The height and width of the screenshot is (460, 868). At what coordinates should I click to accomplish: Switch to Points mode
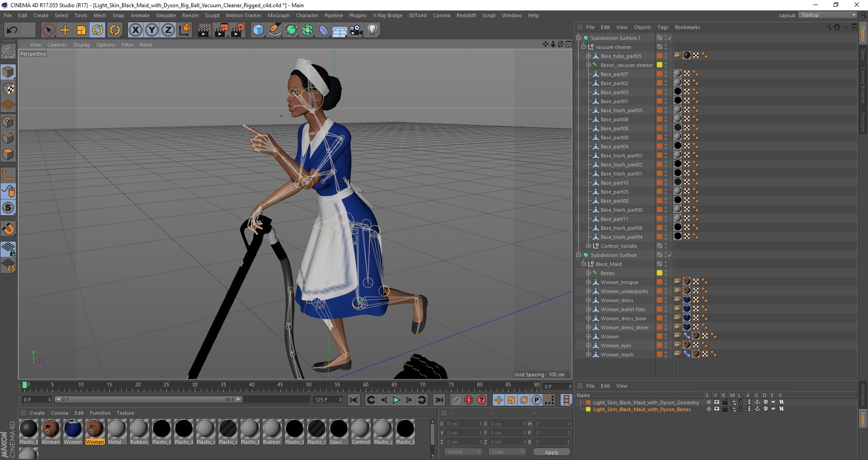(x=8, y=121)
